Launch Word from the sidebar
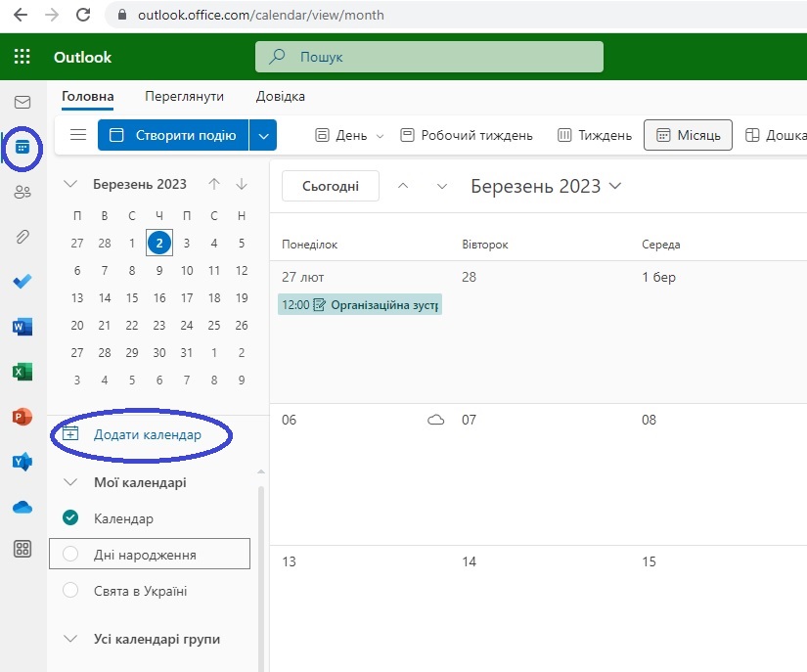 [x=22, y=327]
